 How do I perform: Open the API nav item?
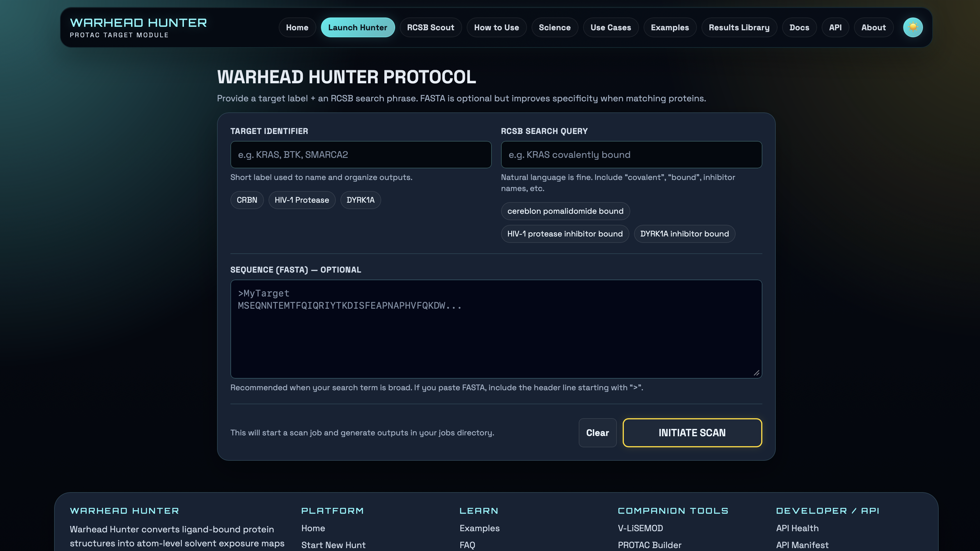coord(835,27)
